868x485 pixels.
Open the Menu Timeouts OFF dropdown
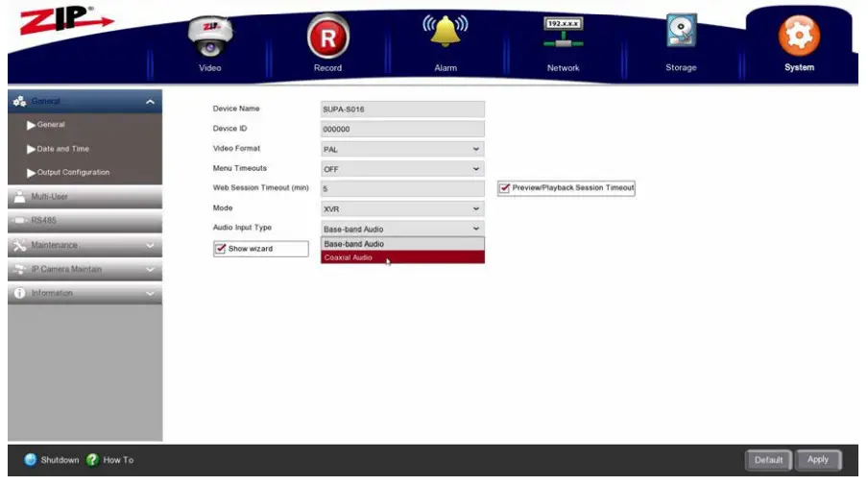[402, 169]
